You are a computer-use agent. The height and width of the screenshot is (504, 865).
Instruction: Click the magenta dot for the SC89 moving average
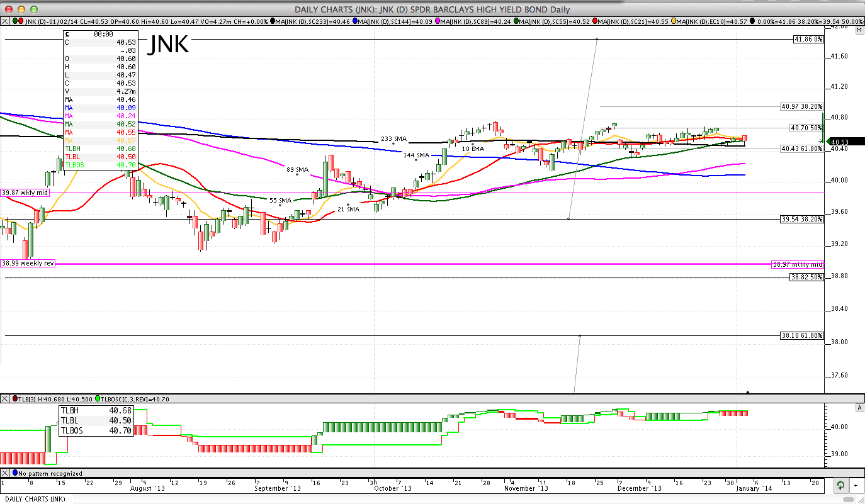(x=439, y=21)
